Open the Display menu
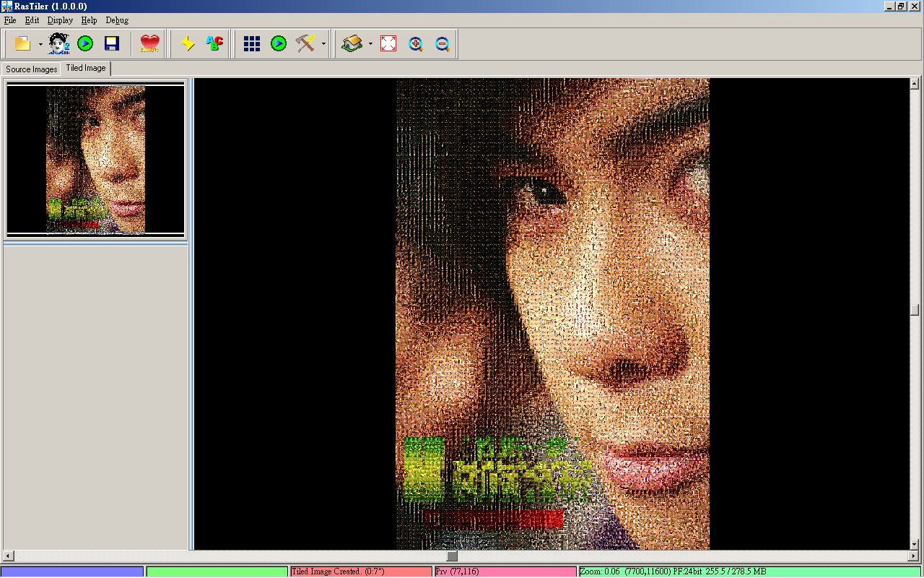The width and height of the screenshot is (924, 578). point(60,20)
